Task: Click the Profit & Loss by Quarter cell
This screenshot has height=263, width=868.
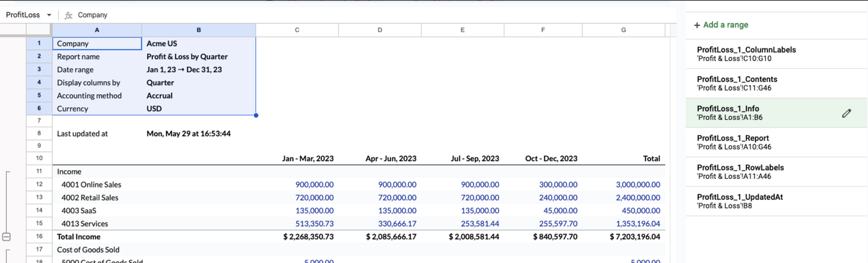Action: tap(199, 57)
